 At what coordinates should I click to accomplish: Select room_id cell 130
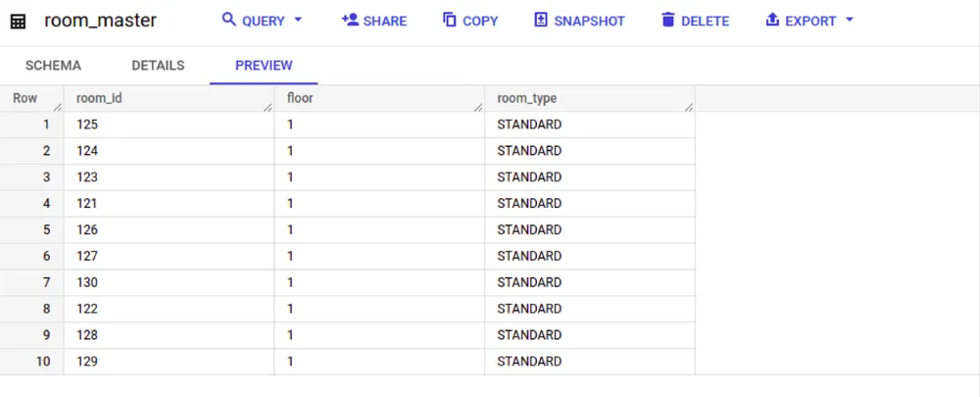pyautogui.click(x=169, y=282)
